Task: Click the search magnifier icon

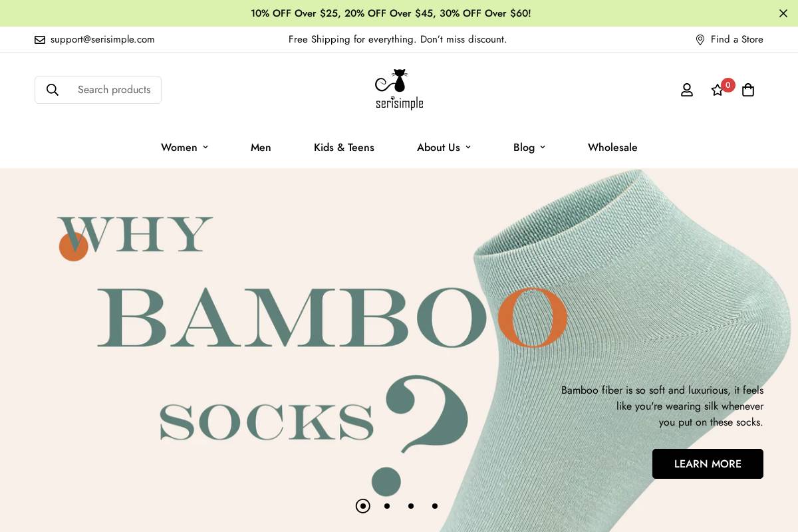Action: click(53, 90)
